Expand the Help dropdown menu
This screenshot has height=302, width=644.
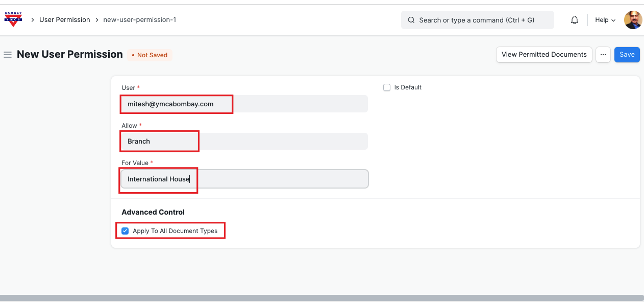tap(605, 20)
